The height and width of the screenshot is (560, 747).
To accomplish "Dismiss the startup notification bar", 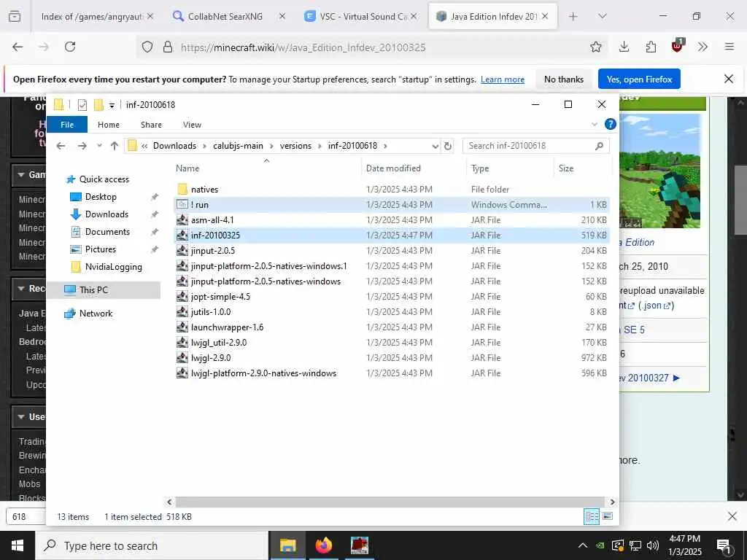I will (729, 79).
